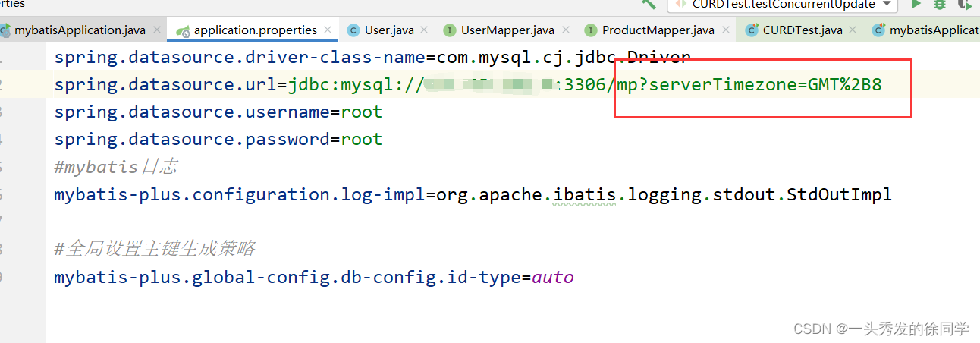Click the green Run button
Image resolution: width=980 pixels, height=343 pixels.
tap(916, 4)
